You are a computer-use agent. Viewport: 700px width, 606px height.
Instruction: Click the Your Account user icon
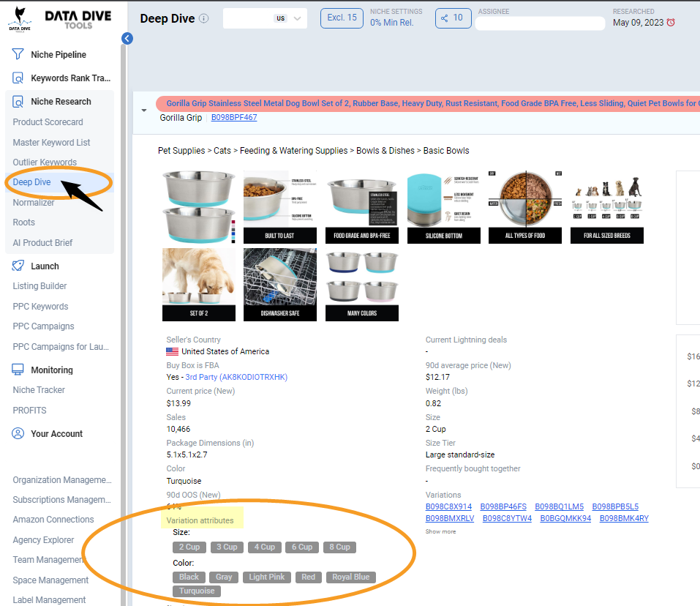[x=18, y=433]
